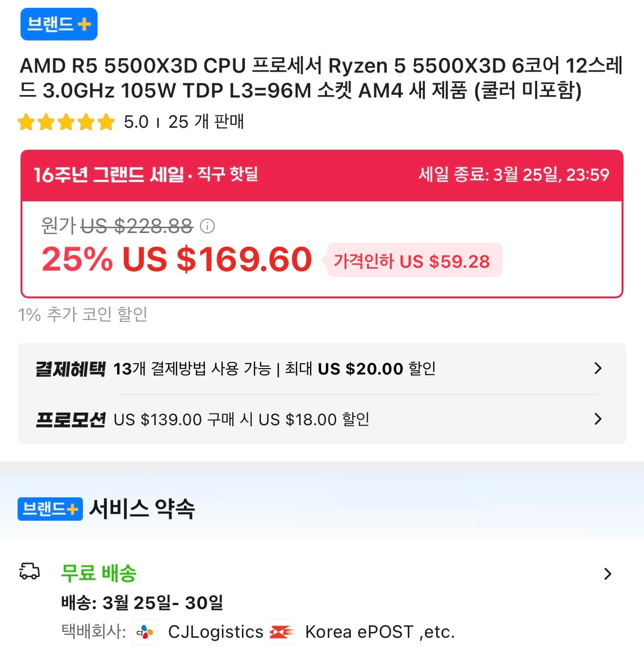This screenshot has height=667, width=644.
Task: Click the 서비스 약속 section heading
Action: click(x=142, y=509)
